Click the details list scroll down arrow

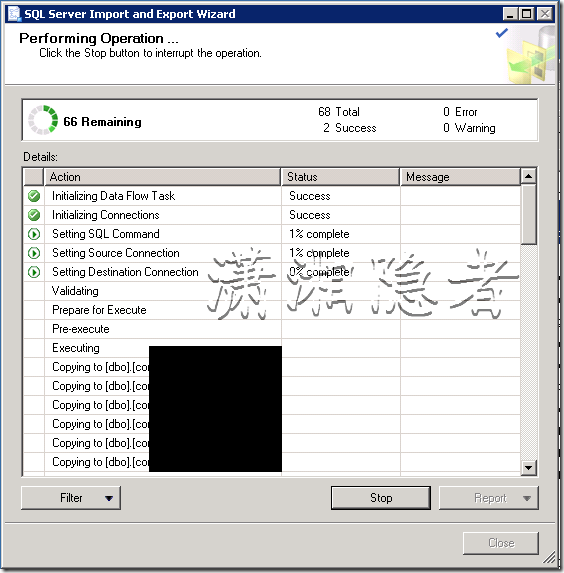tap(528, 467)
